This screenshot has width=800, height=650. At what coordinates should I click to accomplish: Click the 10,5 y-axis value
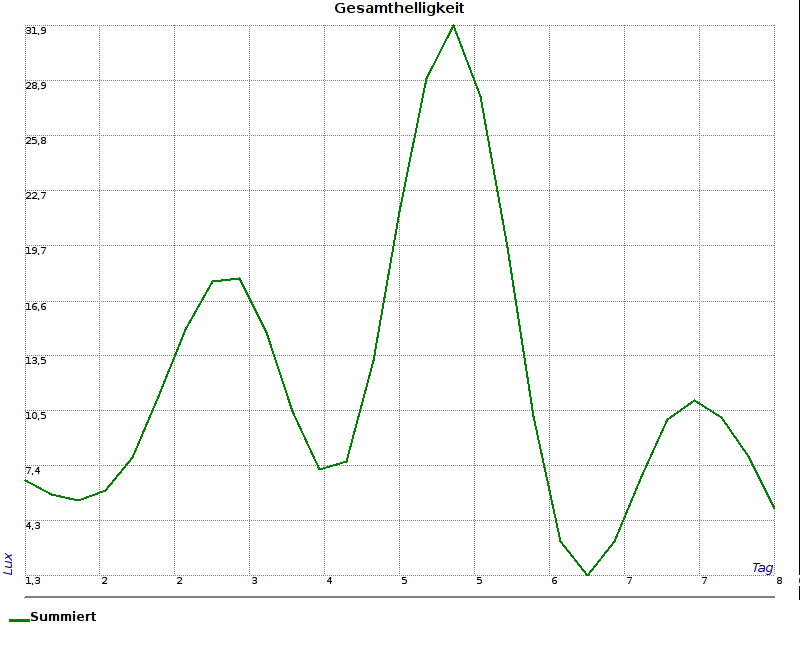(36, 416)
